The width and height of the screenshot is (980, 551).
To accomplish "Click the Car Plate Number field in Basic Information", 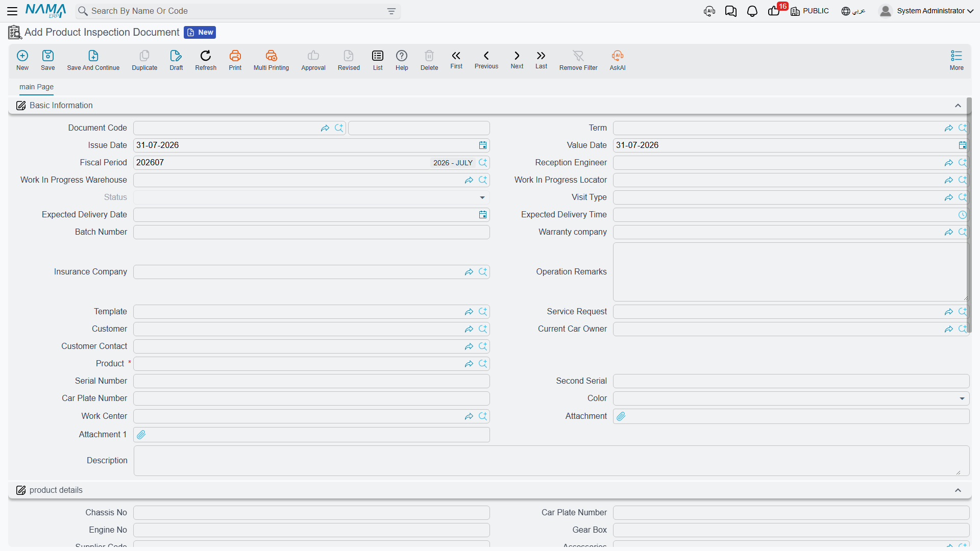I will coord(311,398).
